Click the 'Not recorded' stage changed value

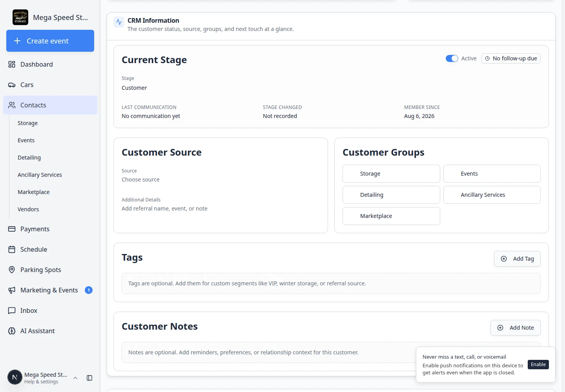(280, 116)
